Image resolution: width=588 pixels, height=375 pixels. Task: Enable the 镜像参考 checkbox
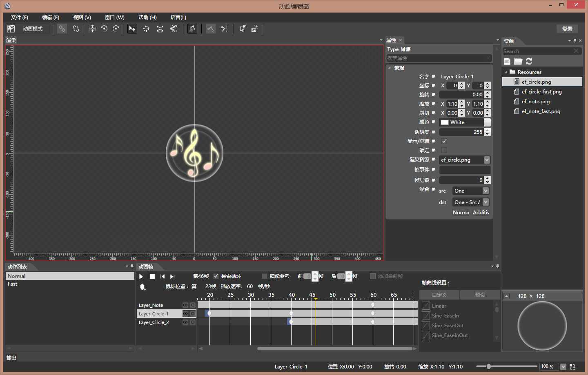pos(265,276)
